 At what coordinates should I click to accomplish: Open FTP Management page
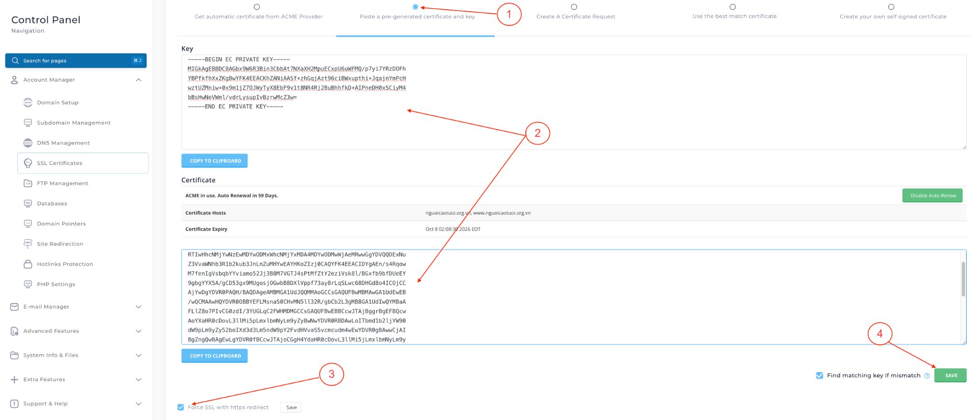point(62,183)
